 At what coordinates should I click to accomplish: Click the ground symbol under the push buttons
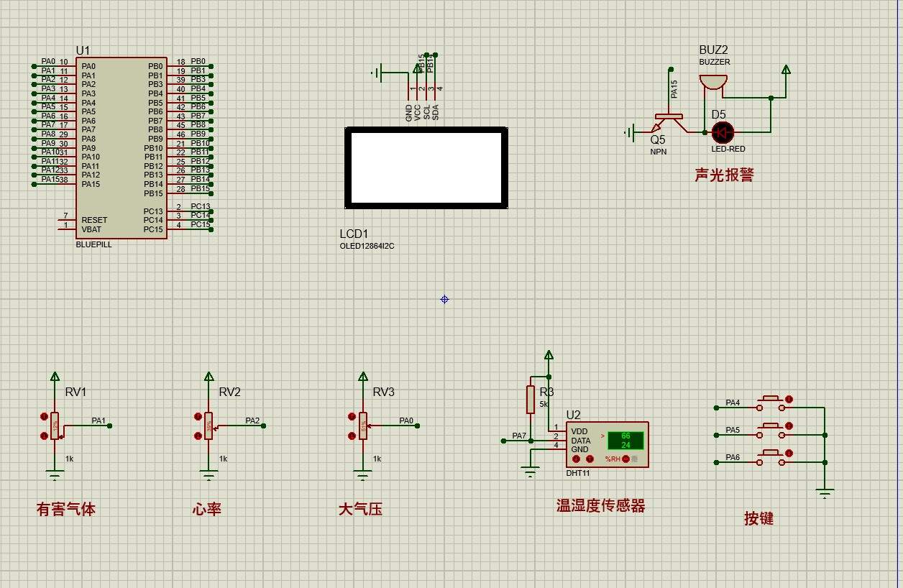tap(825, 494)
